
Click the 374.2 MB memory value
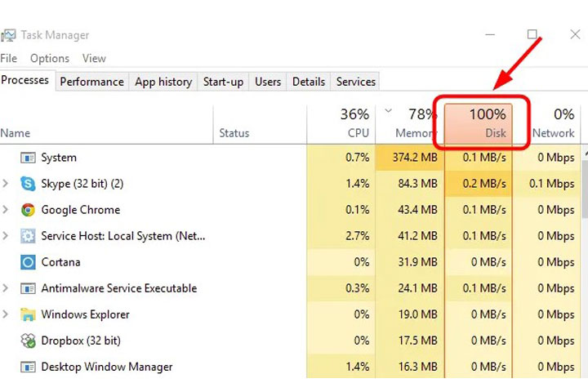coord(415,157)
